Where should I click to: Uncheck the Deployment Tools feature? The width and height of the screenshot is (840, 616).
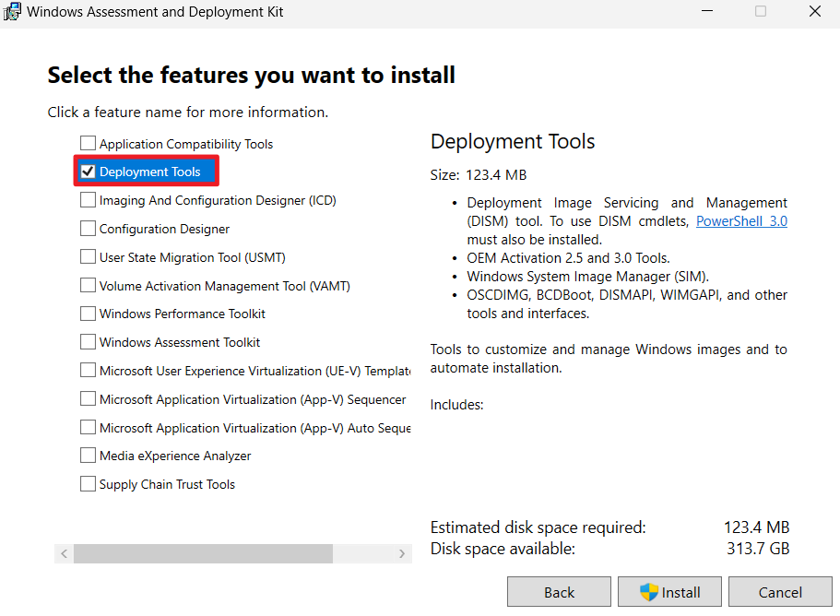tap(89, 172)
